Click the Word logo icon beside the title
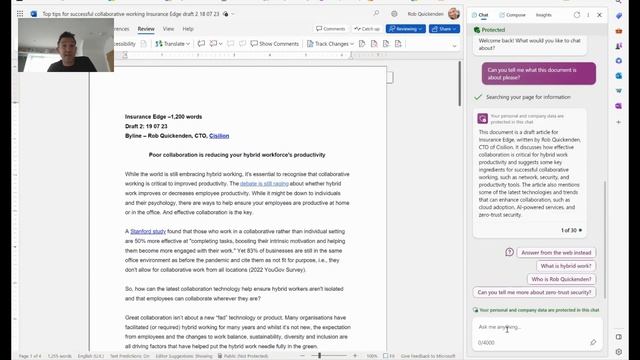This screenshot has width=640, height=360. tap(34, 14)
